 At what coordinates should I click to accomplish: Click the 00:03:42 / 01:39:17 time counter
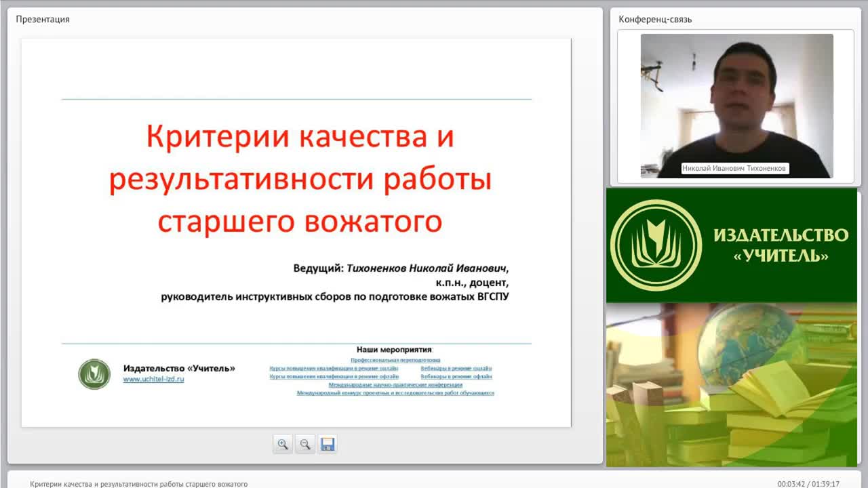[x=808, y=484]
